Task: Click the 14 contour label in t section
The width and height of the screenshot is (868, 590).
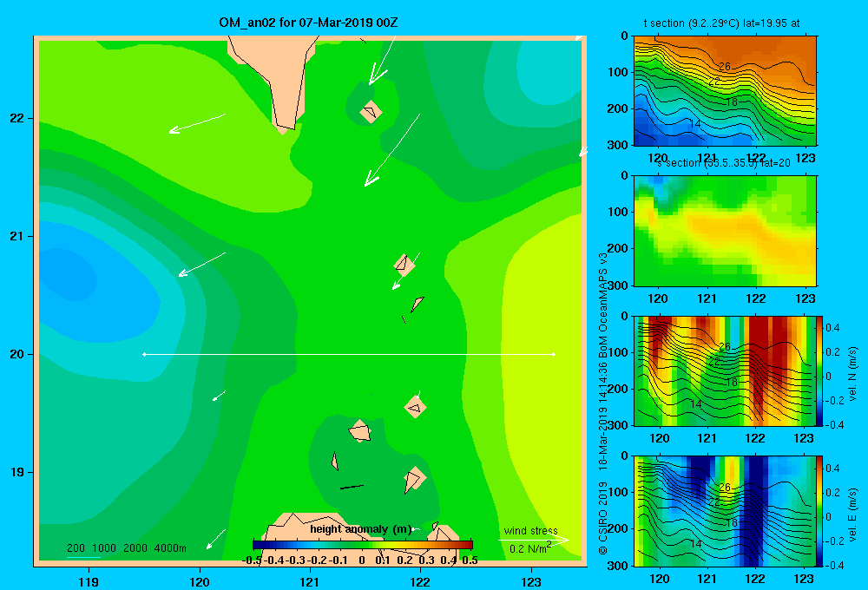Action: (695, 123)
